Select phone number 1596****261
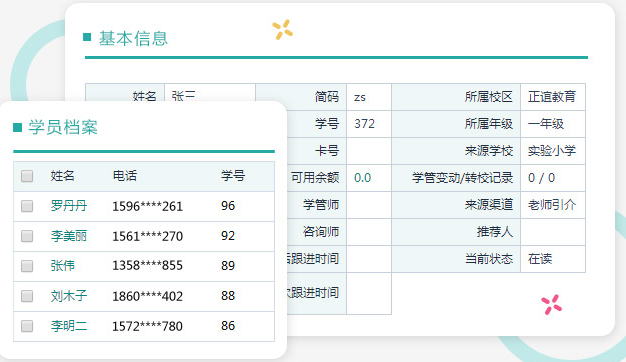The height and width of the screenshot is (362, 626). [147, 206]
